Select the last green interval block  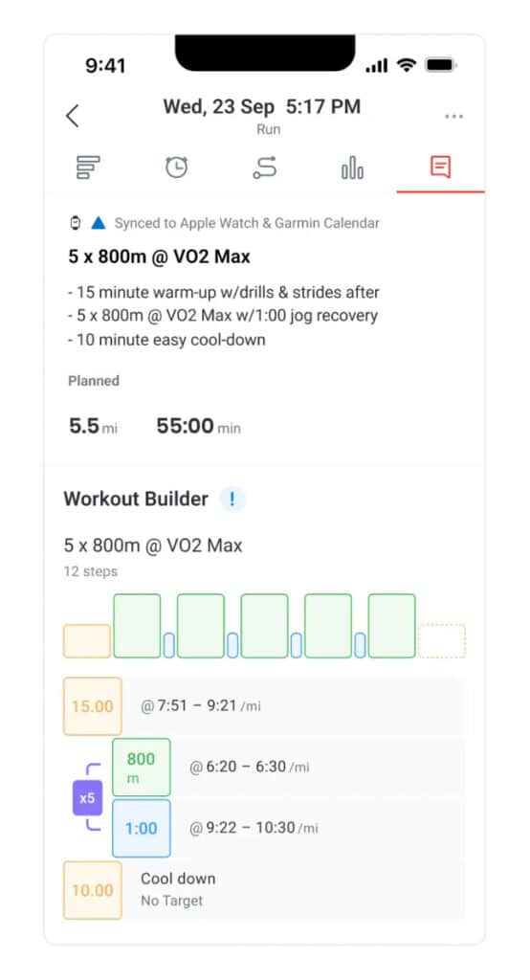tap(392, 626)
